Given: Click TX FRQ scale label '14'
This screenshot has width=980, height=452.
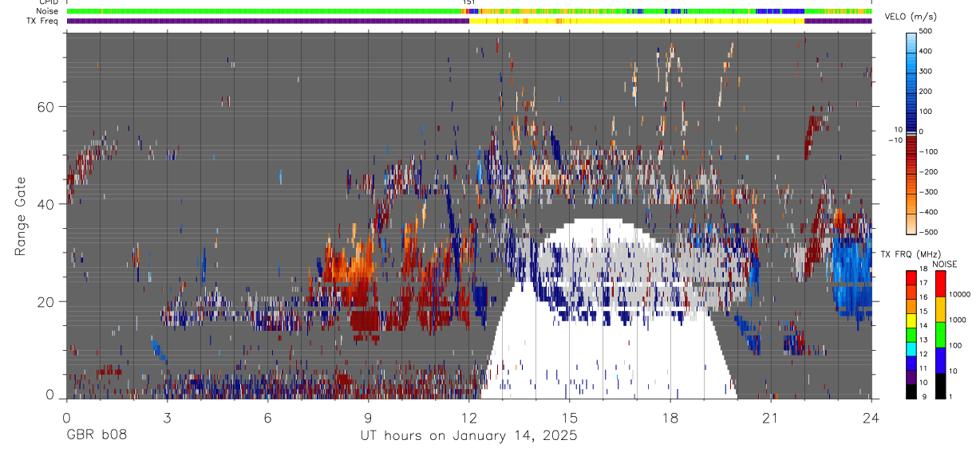Looking at the screenshot, I should tap(924, 326).
